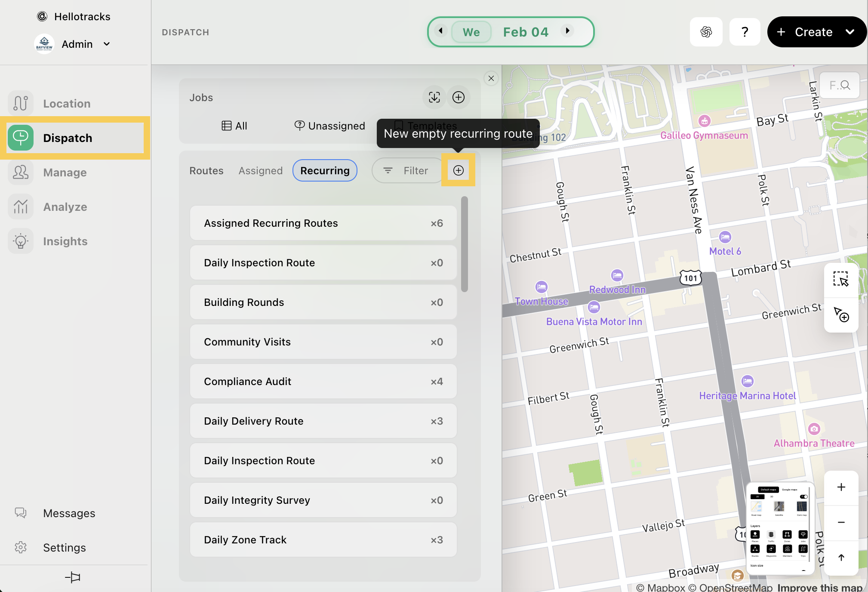The width and height of the screenshot is (868, 592).
Task: Zoom in on the map
Action: coord(841,487)
